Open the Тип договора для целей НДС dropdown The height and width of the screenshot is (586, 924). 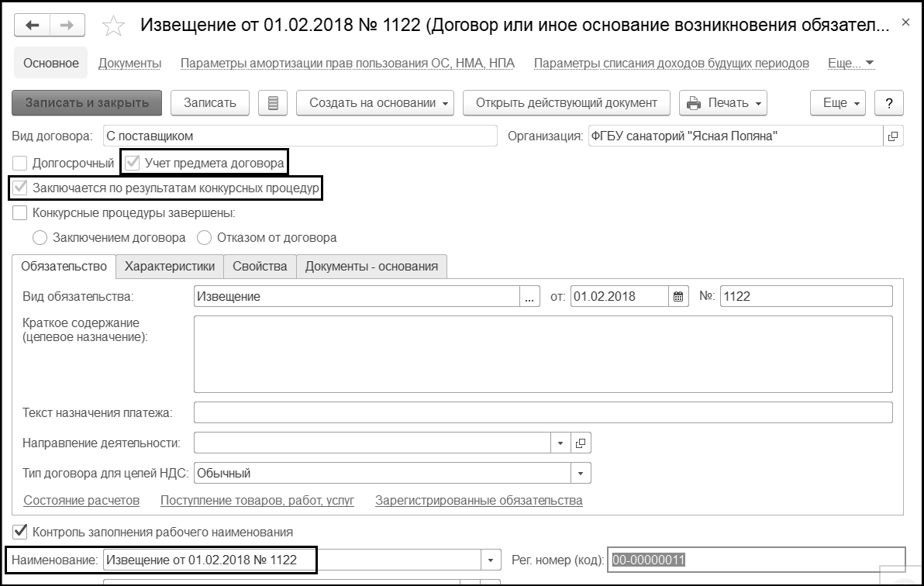click(x=581, y=474)
